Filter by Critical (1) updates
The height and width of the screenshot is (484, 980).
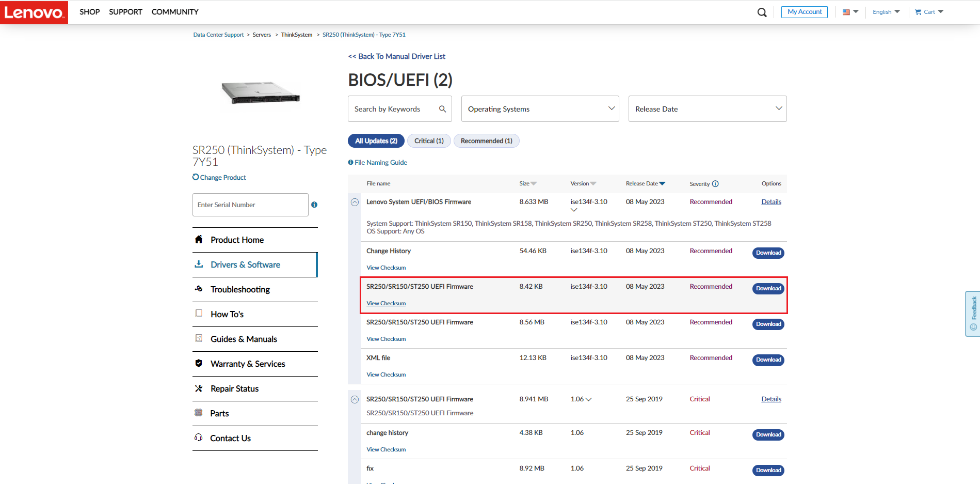(429, 141)
